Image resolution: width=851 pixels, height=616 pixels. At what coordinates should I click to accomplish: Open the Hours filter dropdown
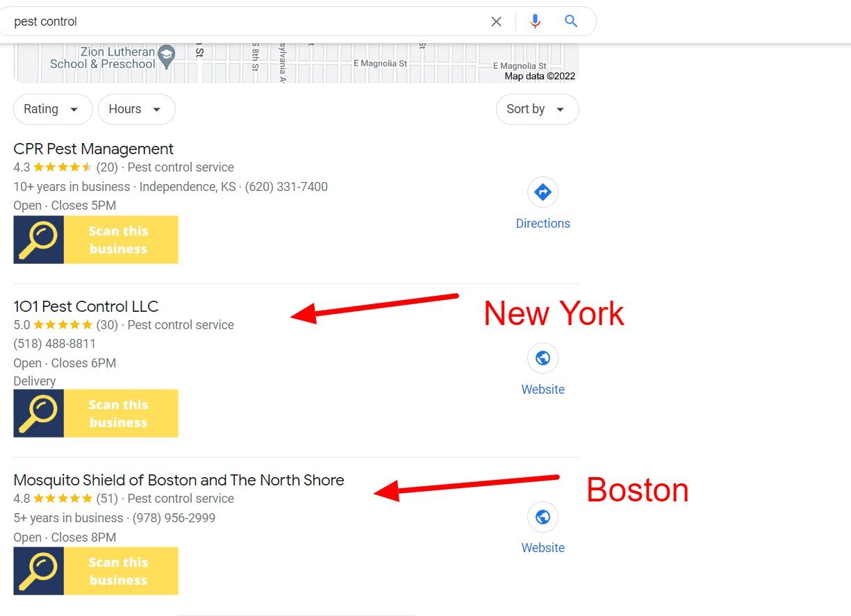point(136,109)
